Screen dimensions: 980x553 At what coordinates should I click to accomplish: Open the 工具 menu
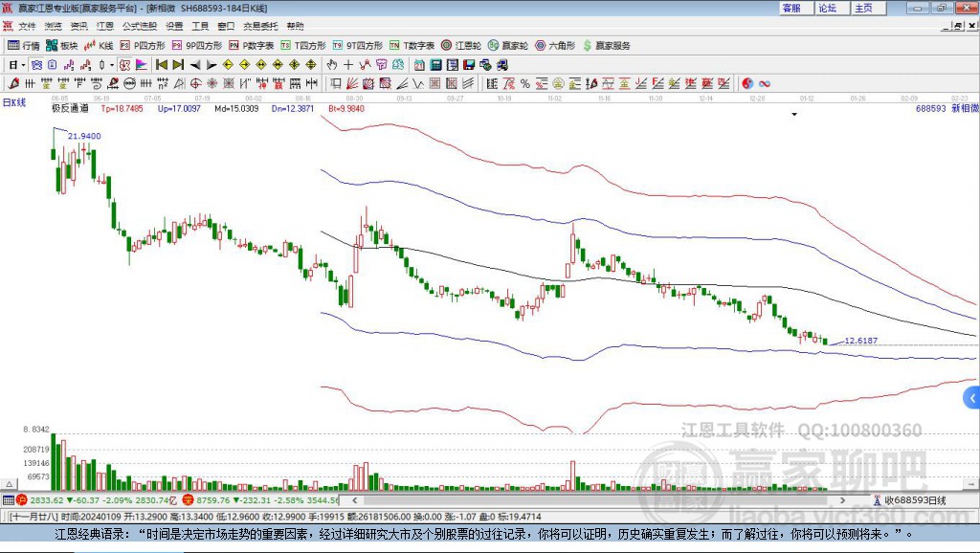pos(200,26)
